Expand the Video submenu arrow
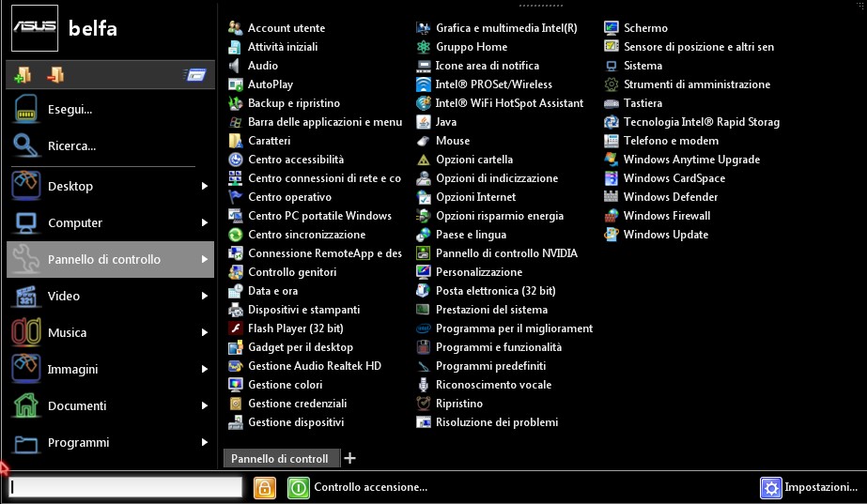Viewport: 867px width, 504px height. [x=205, y=296]
